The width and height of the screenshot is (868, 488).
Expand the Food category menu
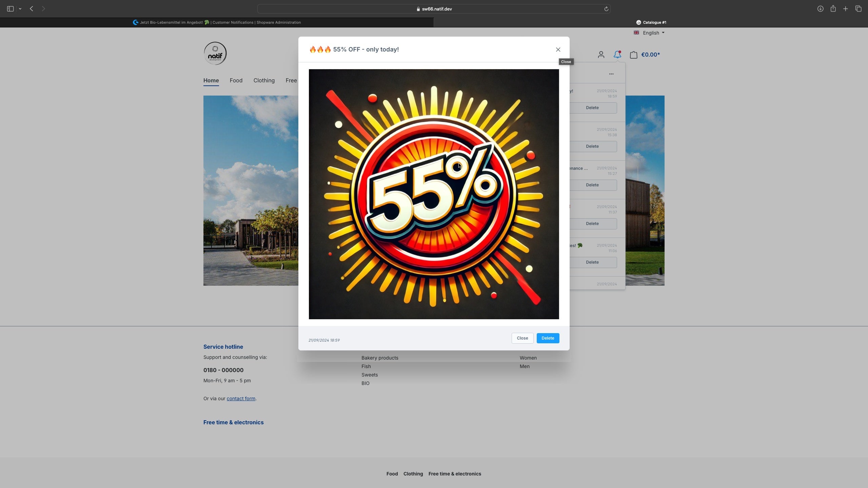click(x=236, y=80)
